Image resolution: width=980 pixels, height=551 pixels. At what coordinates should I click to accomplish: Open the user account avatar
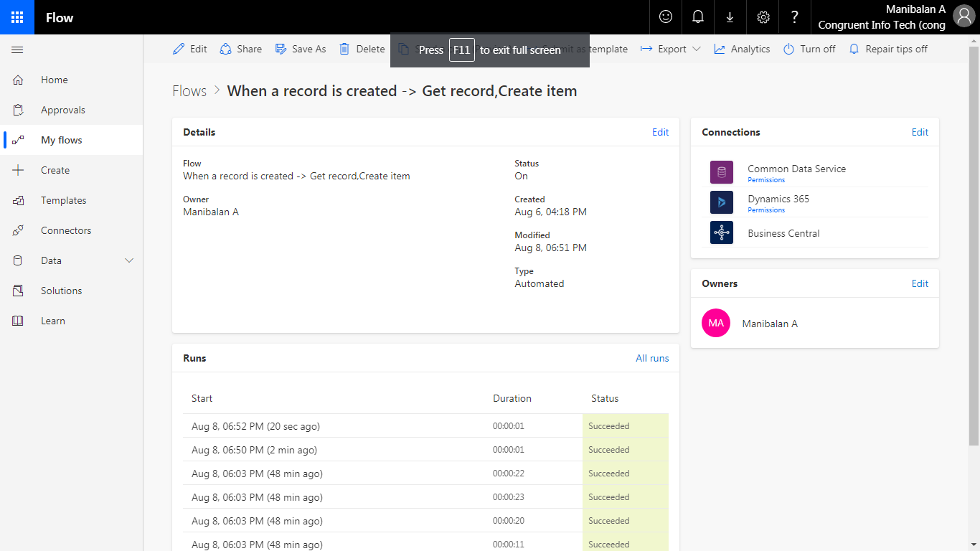(x=963, y=16)
